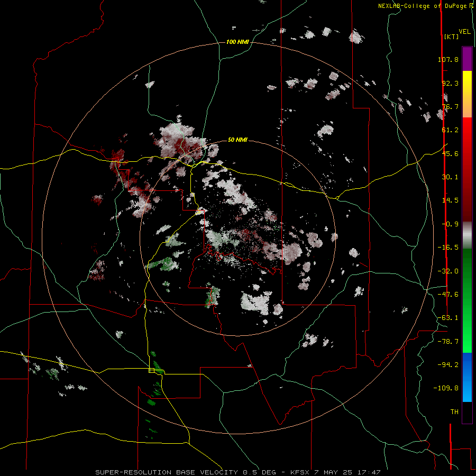Click the 107.8 velocity scale value

pos(448,59)
